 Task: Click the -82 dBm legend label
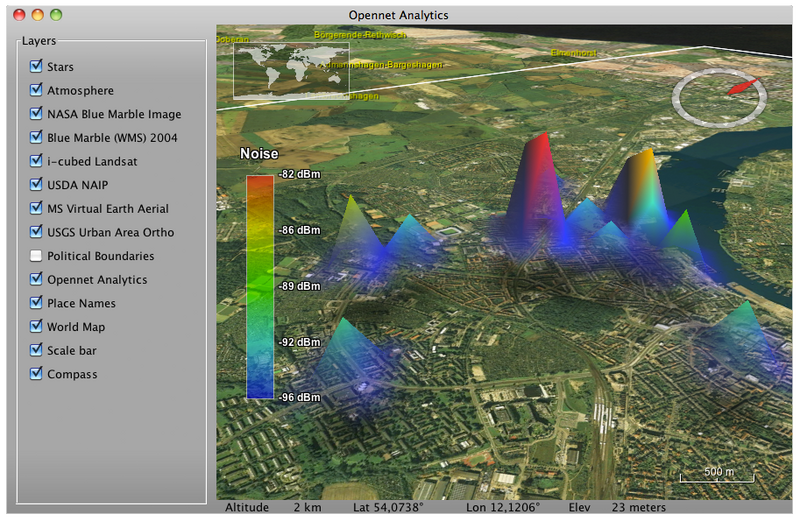(299, 174)
